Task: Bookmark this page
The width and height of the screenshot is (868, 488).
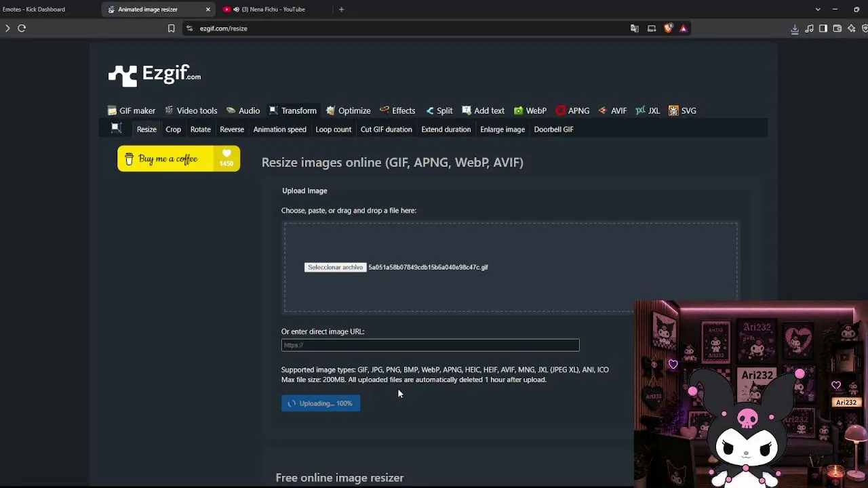Action: click(x=171, y=28)
